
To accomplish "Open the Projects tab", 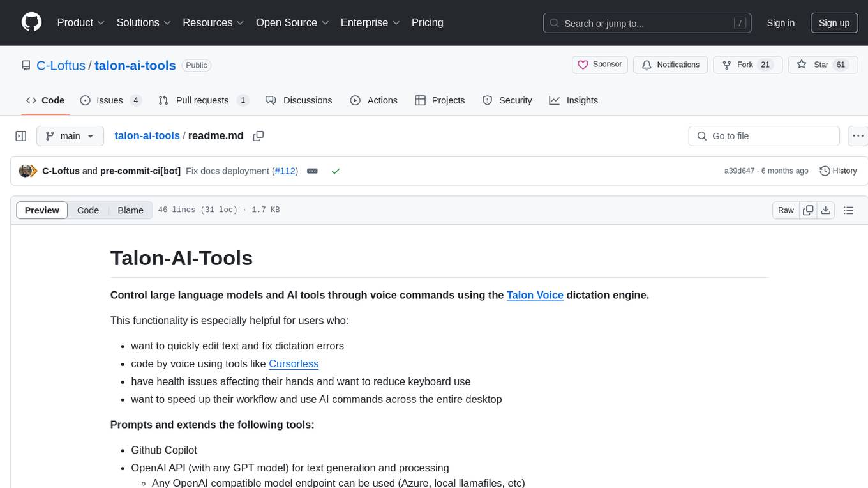I will point(440,100).
